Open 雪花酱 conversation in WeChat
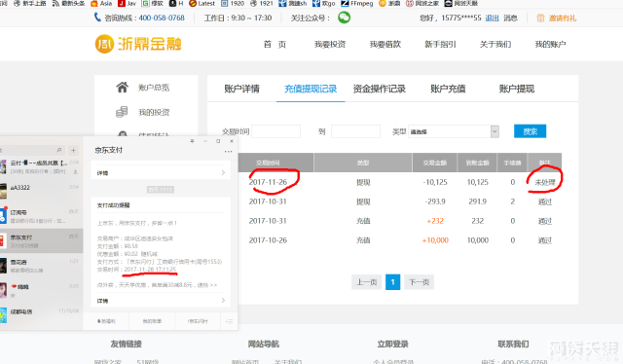623x364 pixels. click(x=41, y=266)
